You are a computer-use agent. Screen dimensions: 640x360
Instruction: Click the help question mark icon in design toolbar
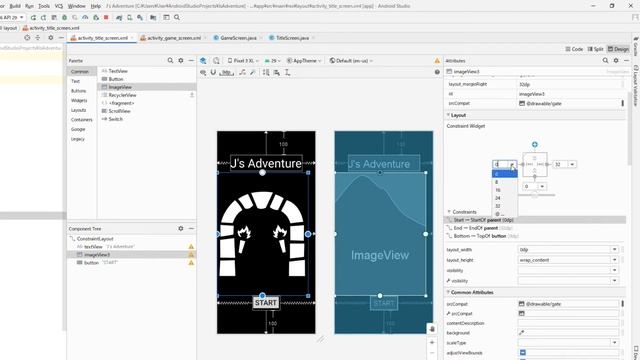tap(437, 72)
